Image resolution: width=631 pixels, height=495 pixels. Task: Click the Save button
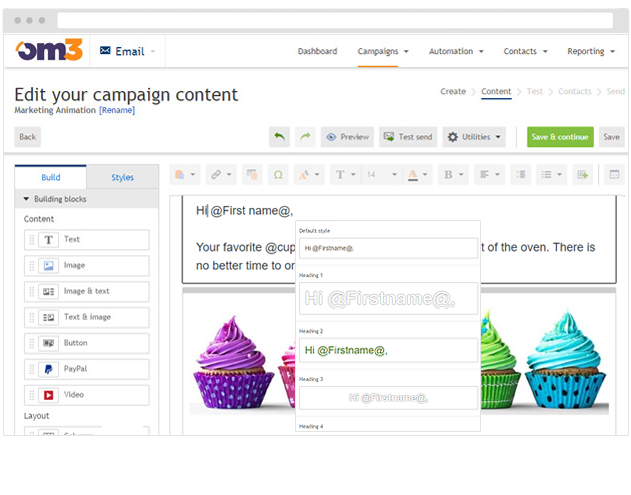(612, 137)
